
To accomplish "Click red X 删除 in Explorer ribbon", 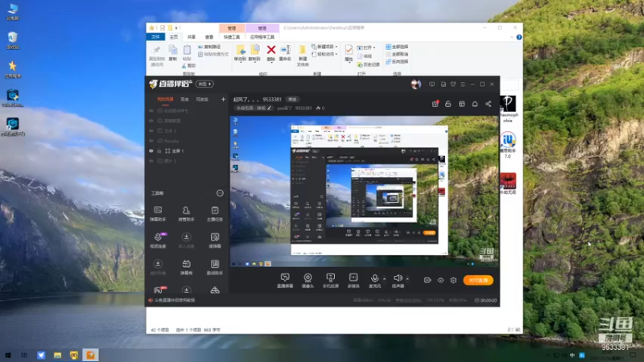I will 271,53.
